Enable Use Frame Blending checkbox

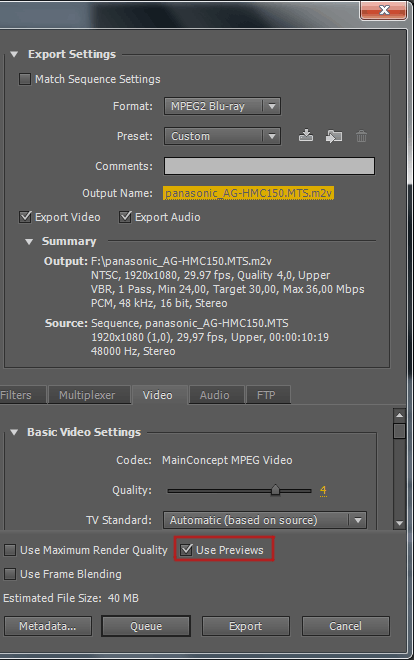point(10,574)
